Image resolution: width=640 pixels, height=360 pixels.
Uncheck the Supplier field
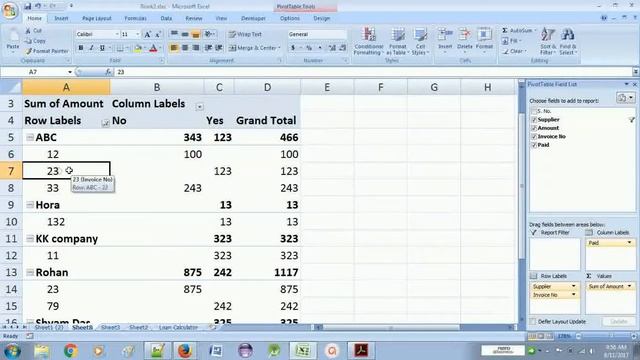[x=534, y=120]
